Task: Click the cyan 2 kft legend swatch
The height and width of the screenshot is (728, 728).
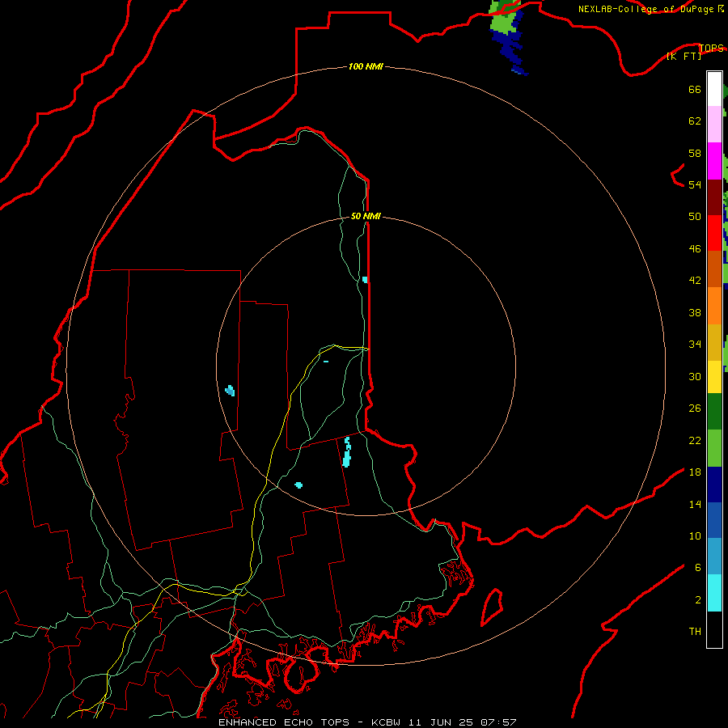Action: (x=714, y=593)
